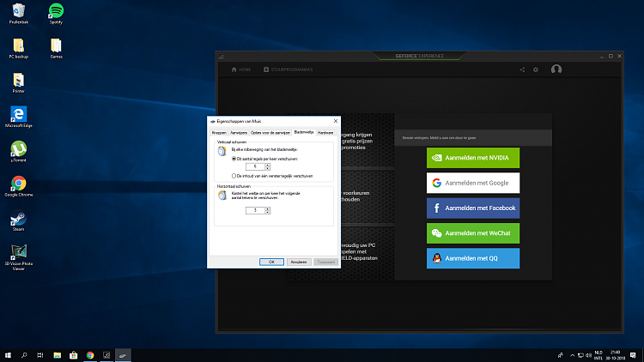The width and height of the screenshot is (644, 362).
Task: Switch to the Hardware tab
Action: click(x=325, y=133)
